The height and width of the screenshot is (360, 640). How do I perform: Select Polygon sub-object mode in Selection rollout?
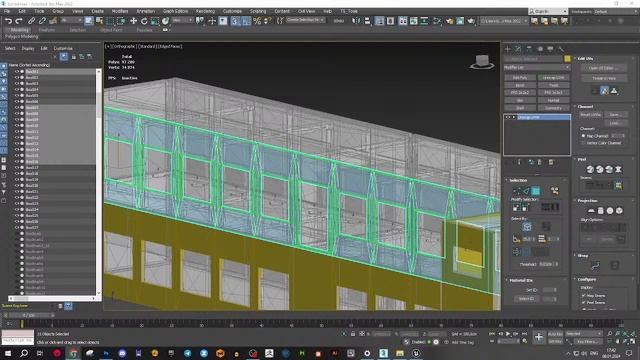tap(536, 191)
